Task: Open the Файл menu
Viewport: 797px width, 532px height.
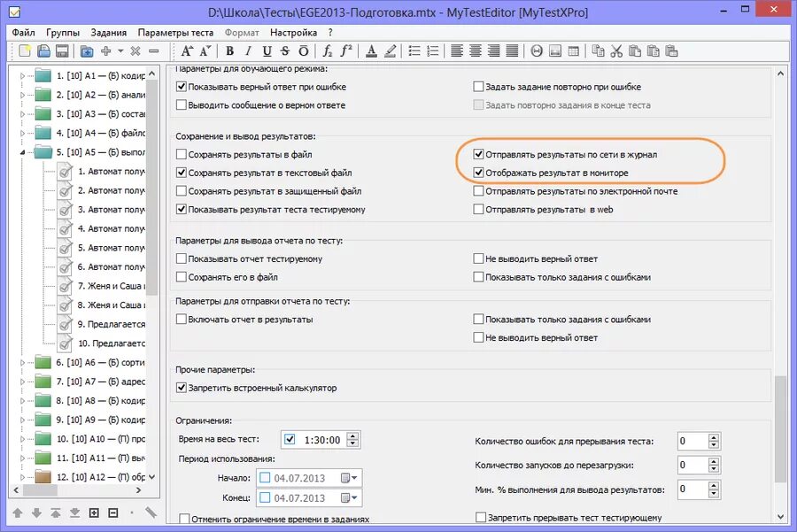Action: (23, 33)
